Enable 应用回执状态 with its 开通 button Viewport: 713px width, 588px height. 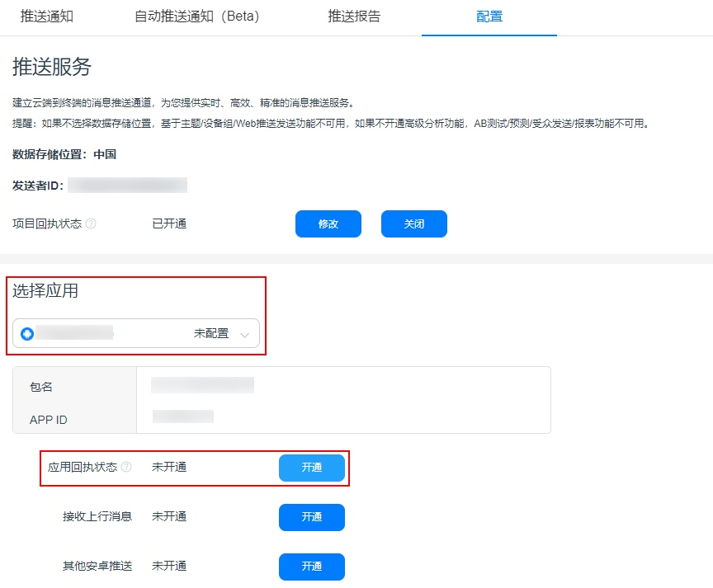(x=311, y=468)
